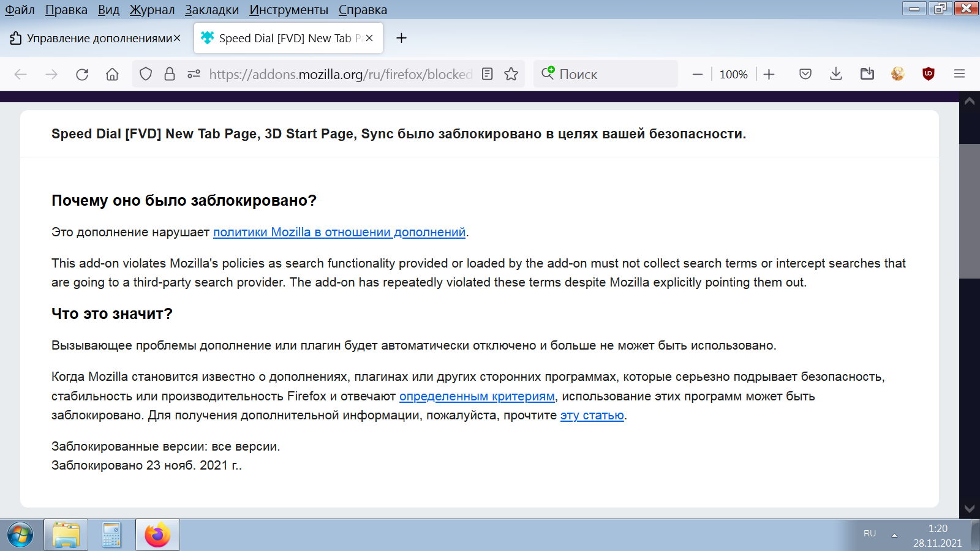Open the Справка menu
Viewport: 980px width, 551px height.
coord(363,10)
